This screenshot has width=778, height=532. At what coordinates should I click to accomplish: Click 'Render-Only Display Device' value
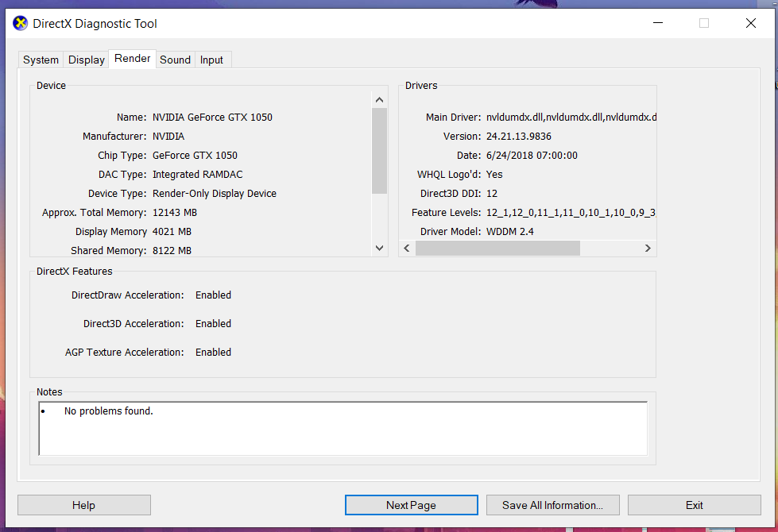(x=215, y=194)
